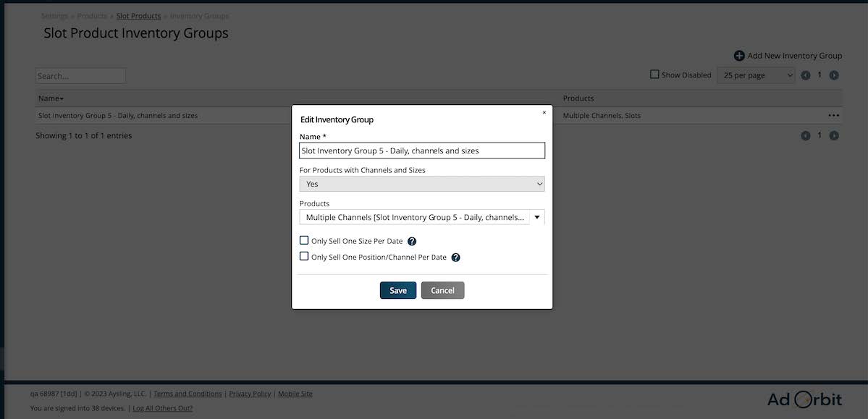
Task: Click the Add New Inventory Group plus icon
Action: point(739,56)
